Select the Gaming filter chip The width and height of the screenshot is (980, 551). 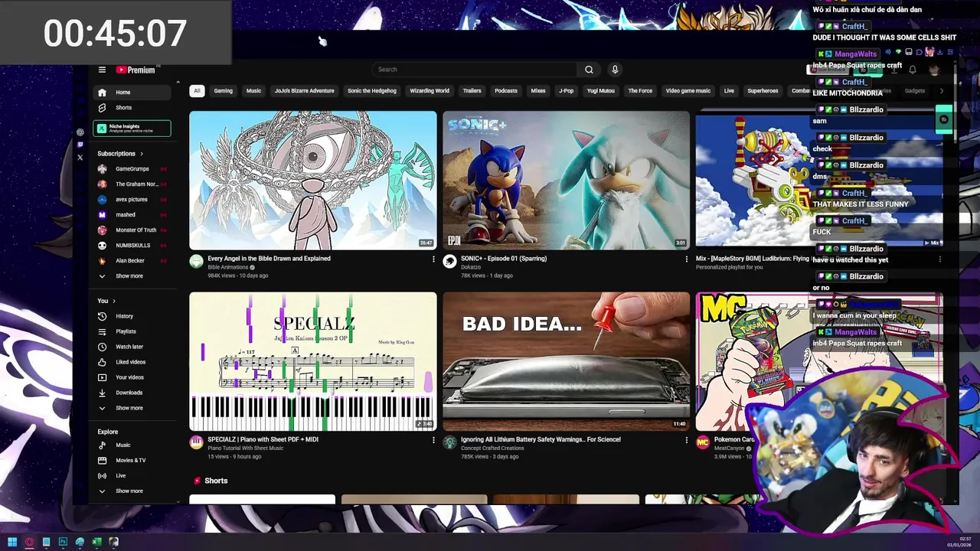(x=223, y=91)
